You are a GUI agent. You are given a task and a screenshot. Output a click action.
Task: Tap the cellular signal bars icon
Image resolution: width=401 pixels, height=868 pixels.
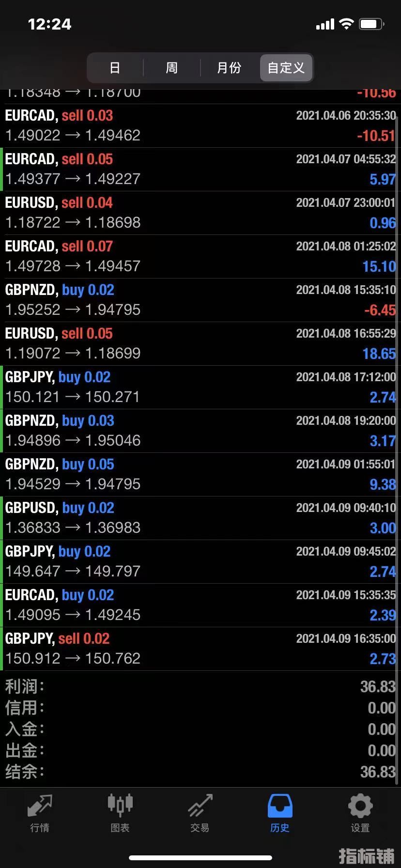click(x=325, y=24)
